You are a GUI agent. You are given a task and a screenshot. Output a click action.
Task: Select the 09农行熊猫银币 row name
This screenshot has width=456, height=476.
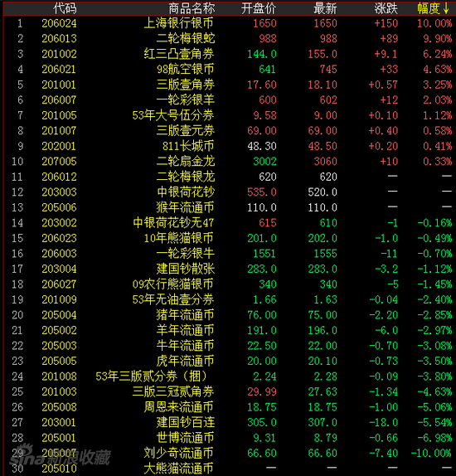[x=172, y=284]
